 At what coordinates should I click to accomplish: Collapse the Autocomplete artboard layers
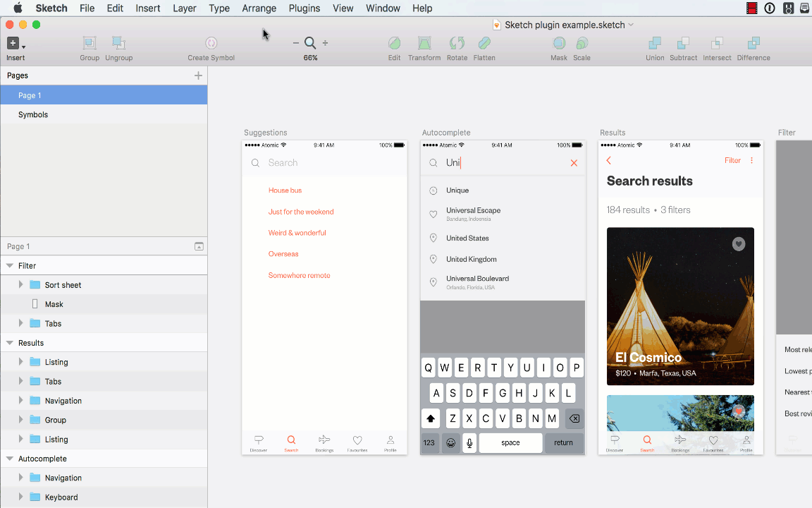click(9, 458)
